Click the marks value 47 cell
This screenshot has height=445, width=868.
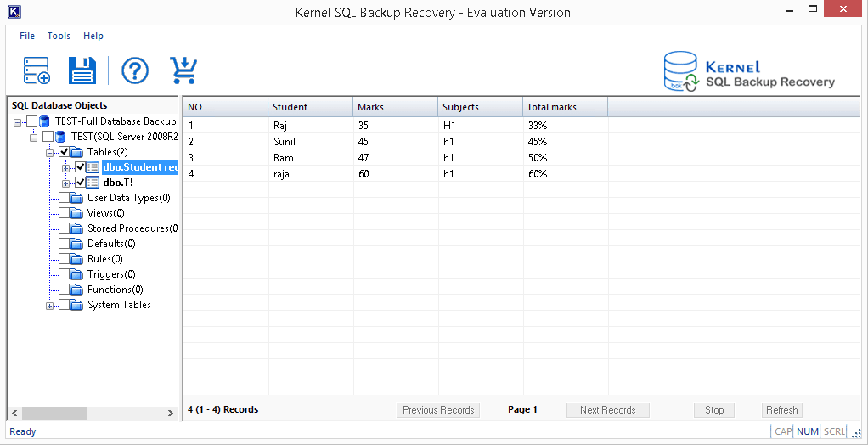tap(396, 158)
